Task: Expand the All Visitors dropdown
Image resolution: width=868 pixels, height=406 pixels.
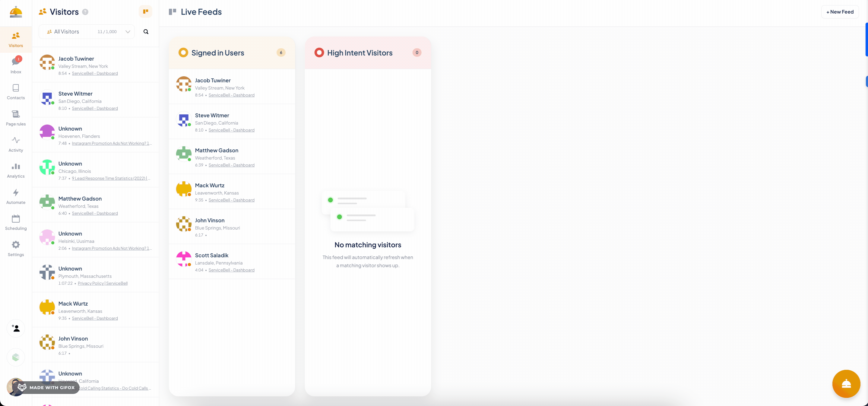Action: (87, 32)
